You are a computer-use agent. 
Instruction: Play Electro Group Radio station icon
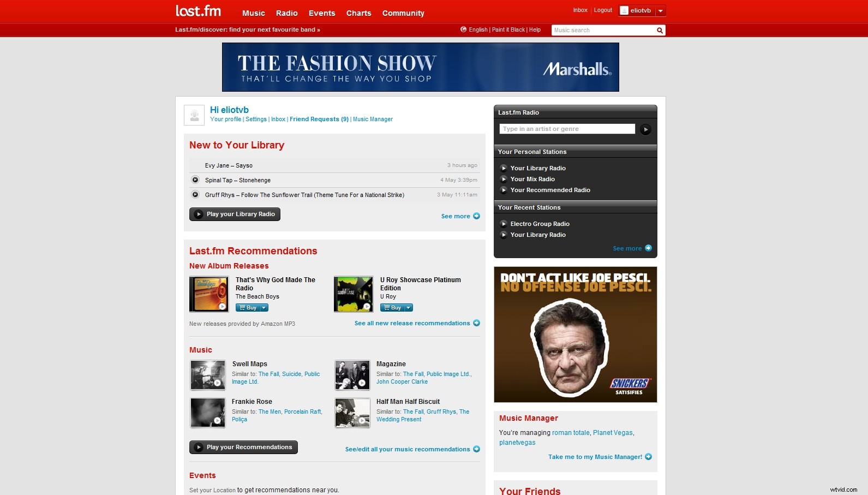(x=504, y=224)
